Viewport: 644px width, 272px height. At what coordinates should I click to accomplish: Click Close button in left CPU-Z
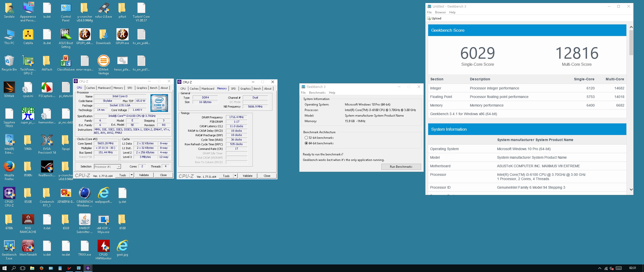point(163,175)
